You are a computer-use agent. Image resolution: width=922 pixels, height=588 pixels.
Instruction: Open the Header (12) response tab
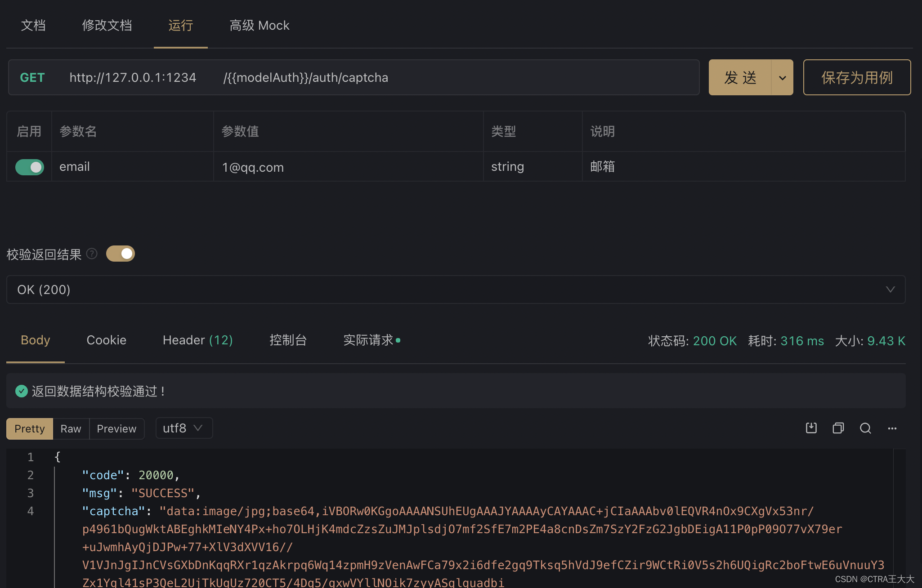(197, 340)
